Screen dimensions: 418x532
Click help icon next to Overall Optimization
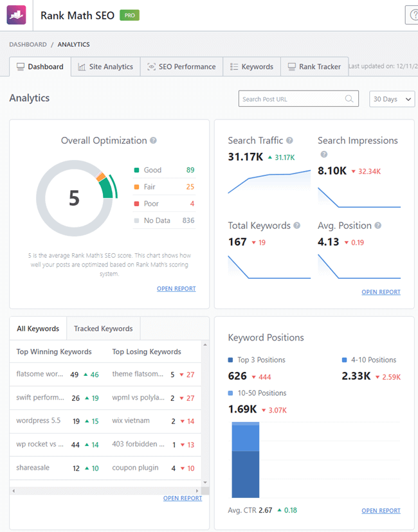tap(154, 141)
